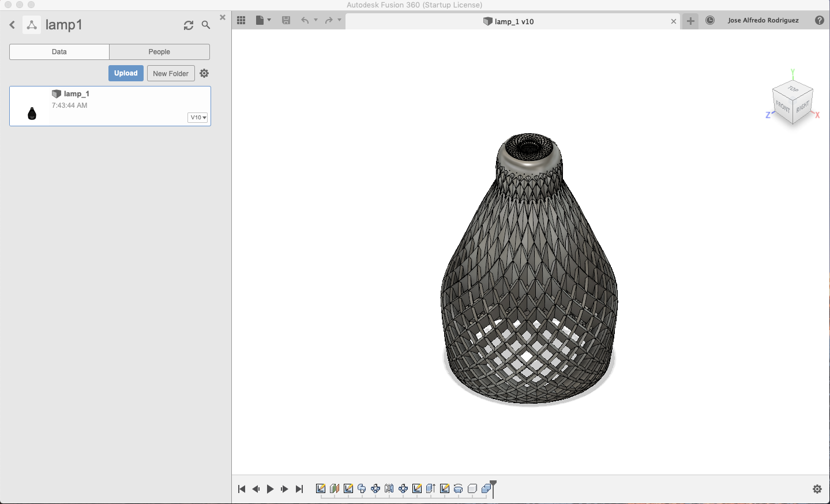Click the refresh icon in the data panel
The width and height of the screenshot is (830, 504).
(189, 25)
